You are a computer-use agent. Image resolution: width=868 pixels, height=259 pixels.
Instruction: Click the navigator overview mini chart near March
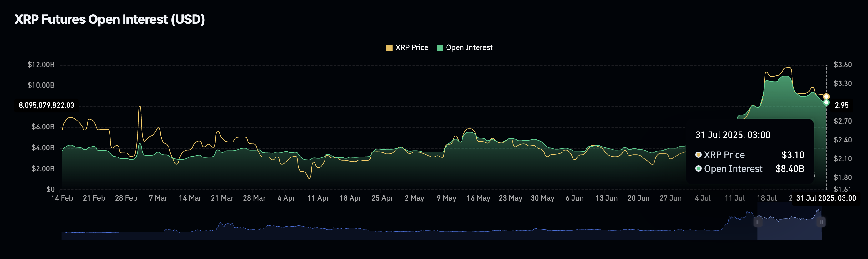(x=189, y=230)
